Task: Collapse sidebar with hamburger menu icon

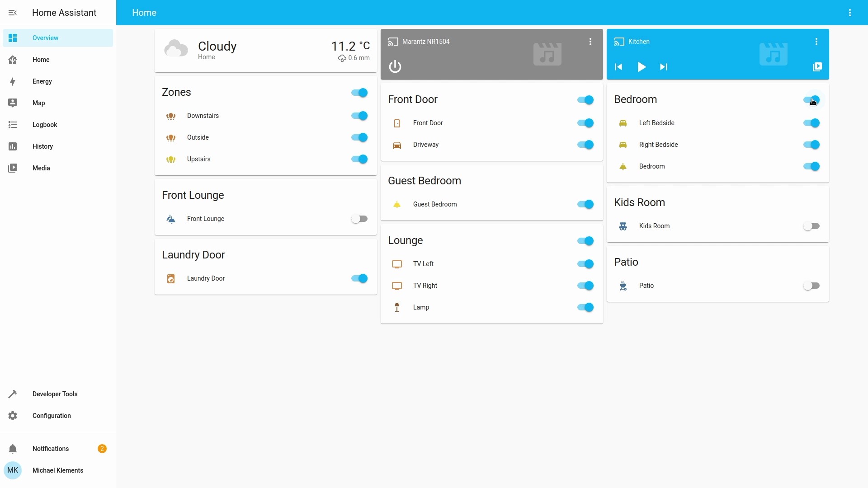Action: (13, 13)
